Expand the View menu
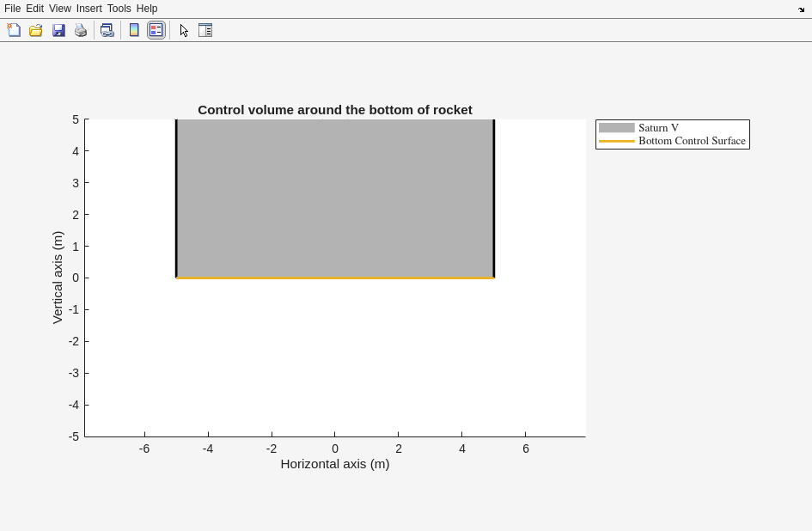The image size is (812, 531). [59, 9]
